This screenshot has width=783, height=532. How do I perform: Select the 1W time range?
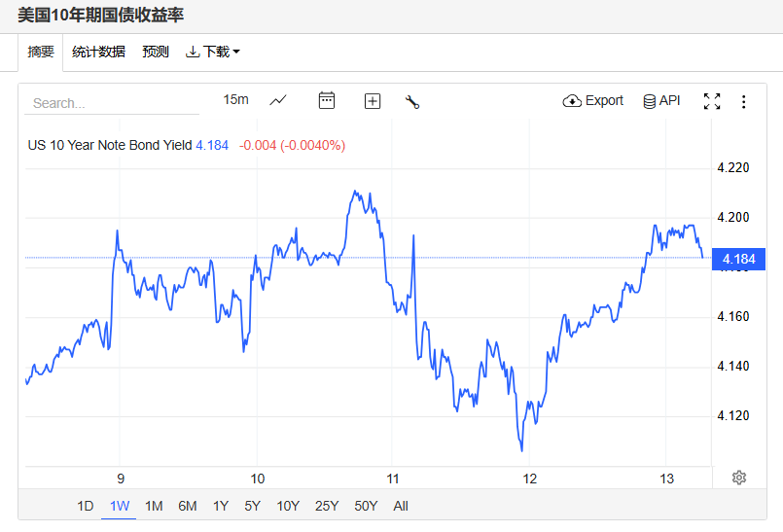coord(120,506)
